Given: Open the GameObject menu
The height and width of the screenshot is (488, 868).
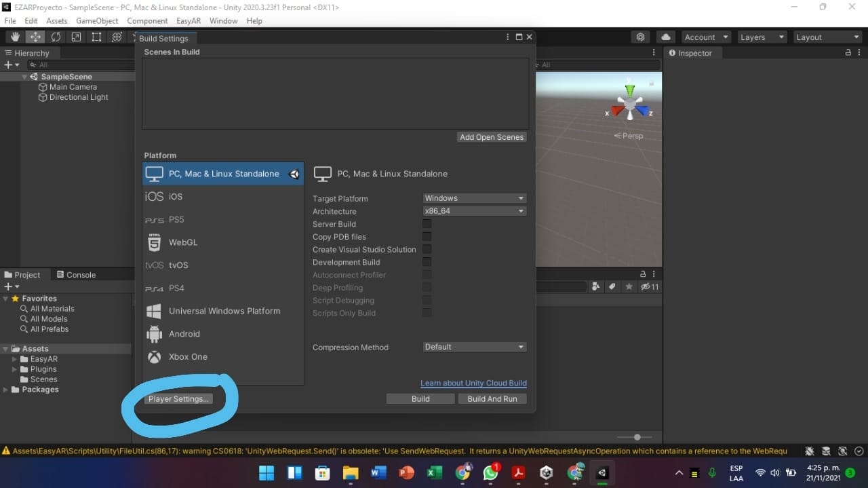Looking at the screenshot, I should [96, 21].
